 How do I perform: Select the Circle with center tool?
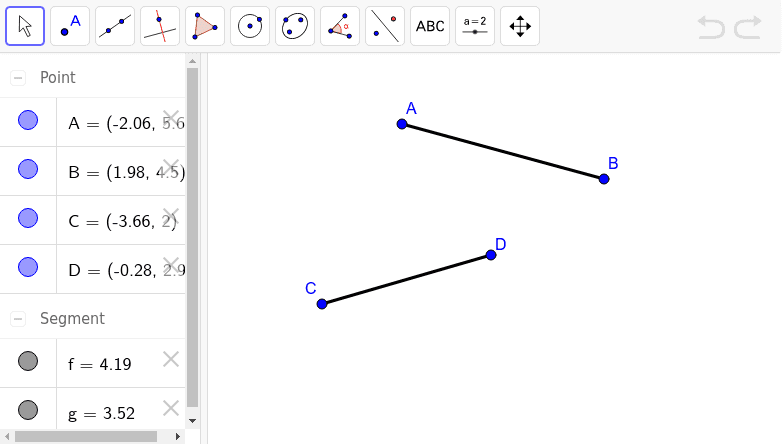pos(250,26)
